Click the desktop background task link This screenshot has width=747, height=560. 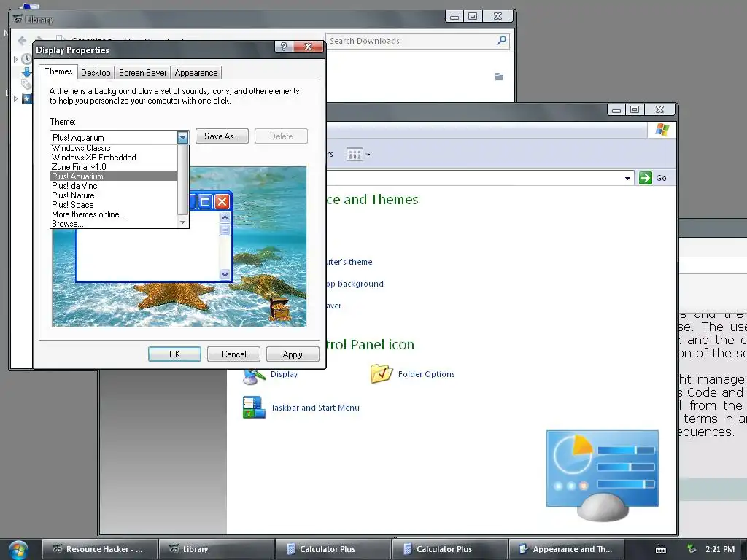pos(355,284)
